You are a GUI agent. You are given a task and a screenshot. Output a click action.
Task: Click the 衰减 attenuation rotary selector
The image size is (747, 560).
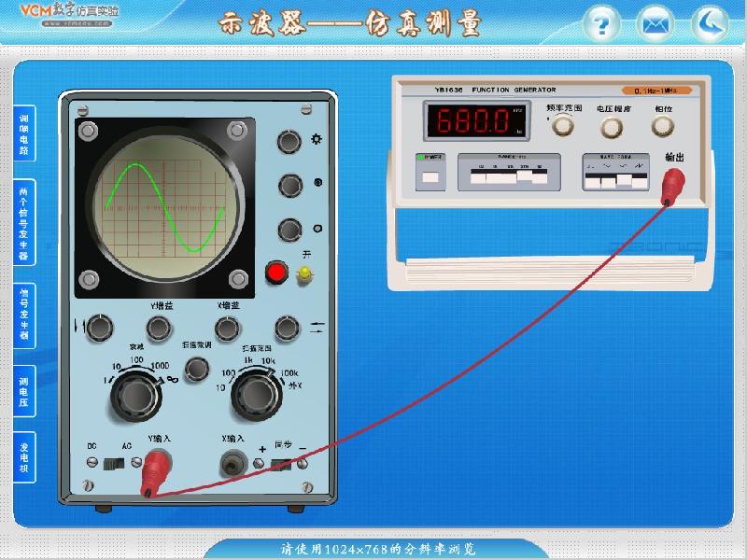(x=132, y=396)
